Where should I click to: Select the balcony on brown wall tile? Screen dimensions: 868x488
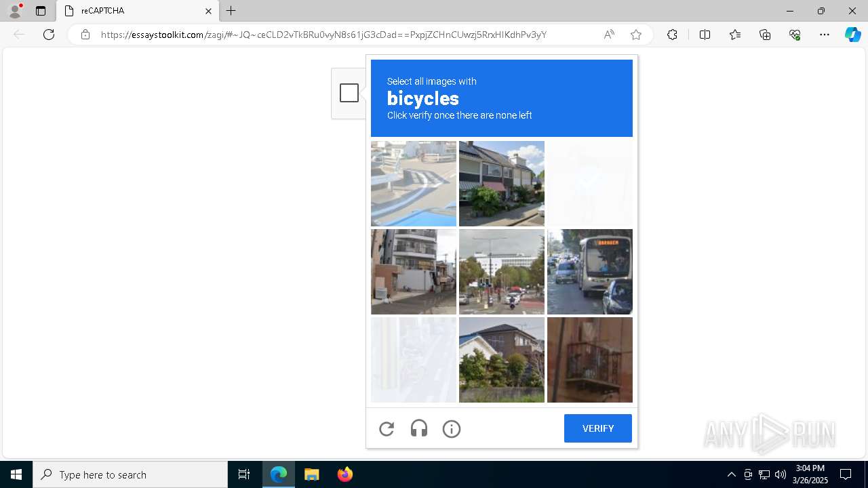590,360
